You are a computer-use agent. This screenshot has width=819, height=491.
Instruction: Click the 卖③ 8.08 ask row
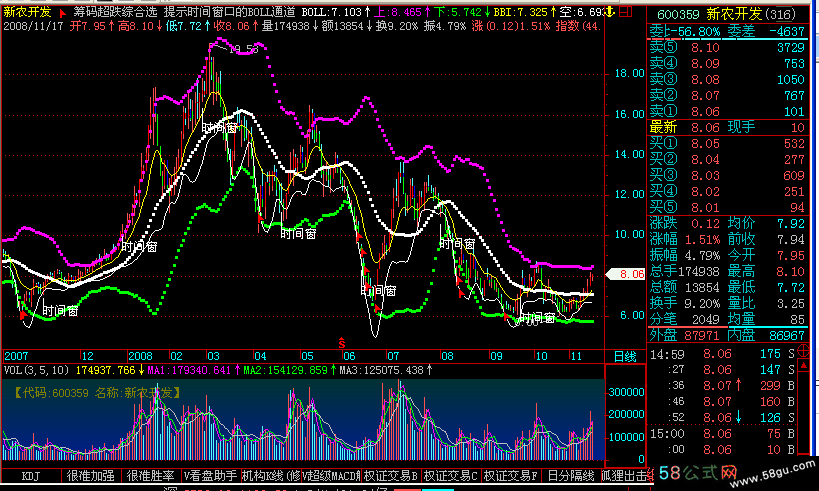tap(727, 79)
